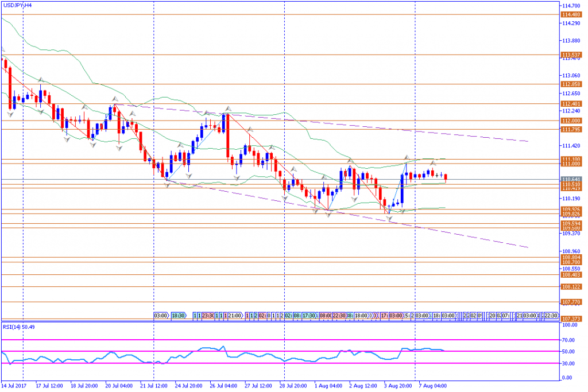Click the up fractal arrow above 26 Jul peak
Viewport: 588px width, 392px height.
coord(228,108)
